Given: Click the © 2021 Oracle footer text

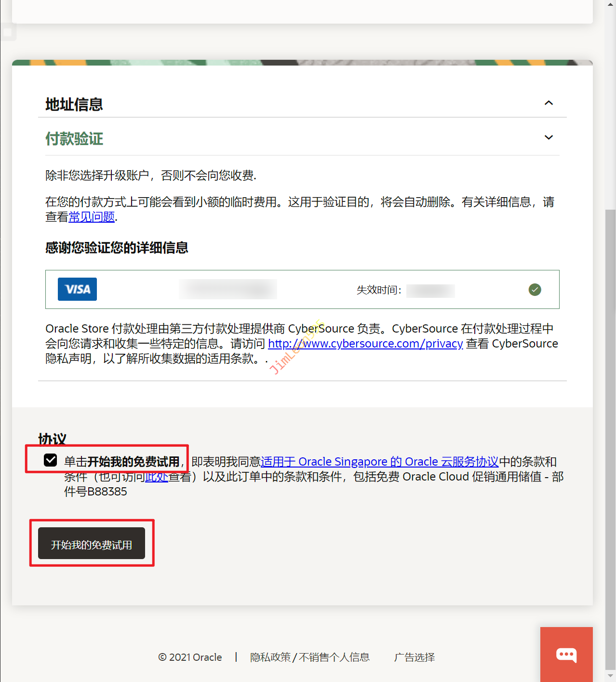Looking at the screenshot, I should coord(190,657).
